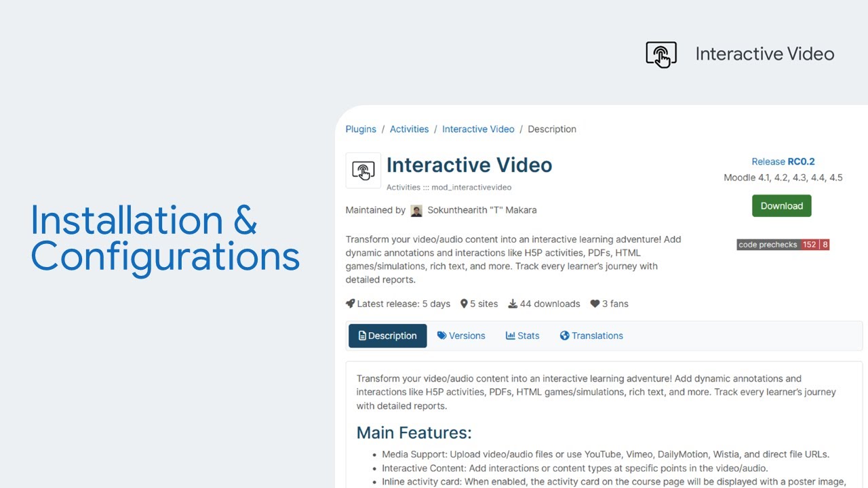This screenshot has width=868, height=488.
Task: Click the Sokunthearith "T" Makara maintainer name
Action: tap(482, 210)
